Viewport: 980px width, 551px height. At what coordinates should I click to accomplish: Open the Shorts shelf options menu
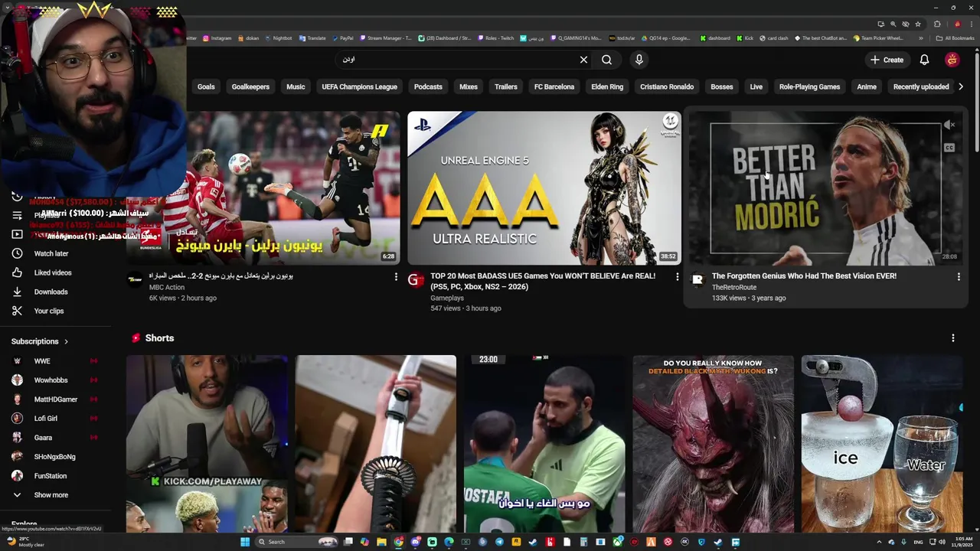coord(953,337)
